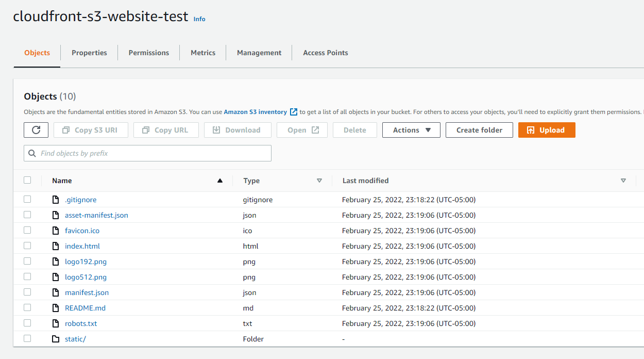Sort by the Last modified column arrow
Image resolution: width=644 pixels, height=359 pixels.
pos(623,181)
